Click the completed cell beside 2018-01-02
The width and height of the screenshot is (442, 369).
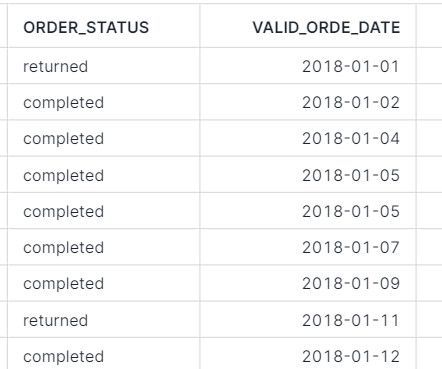(104, 102)
